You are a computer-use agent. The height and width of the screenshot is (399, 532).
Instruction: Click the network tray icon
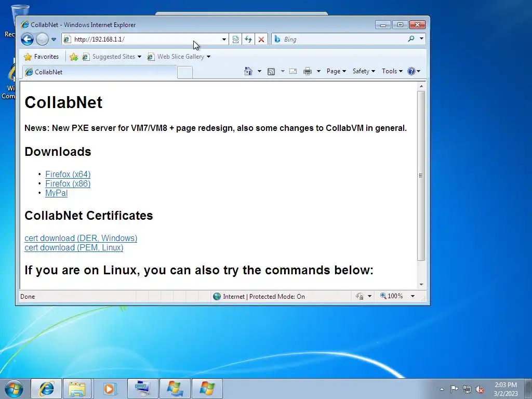(x=467, y=389)
